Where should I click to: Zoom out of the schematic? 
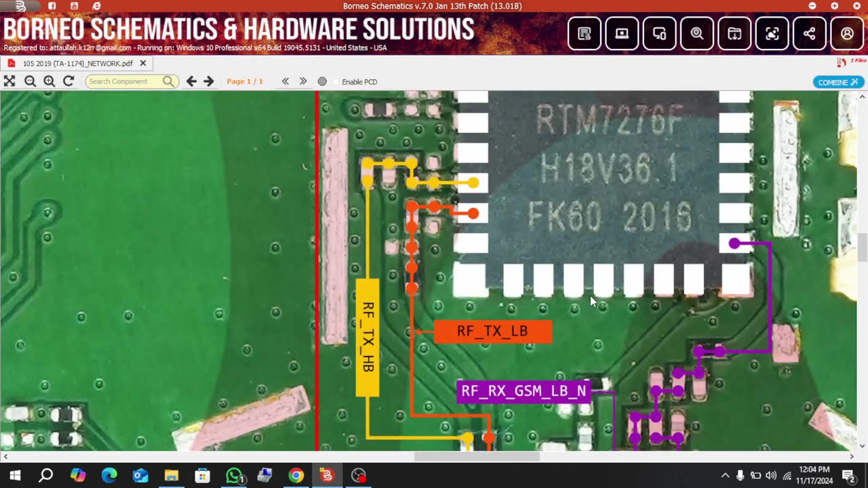tap(30, 81)
